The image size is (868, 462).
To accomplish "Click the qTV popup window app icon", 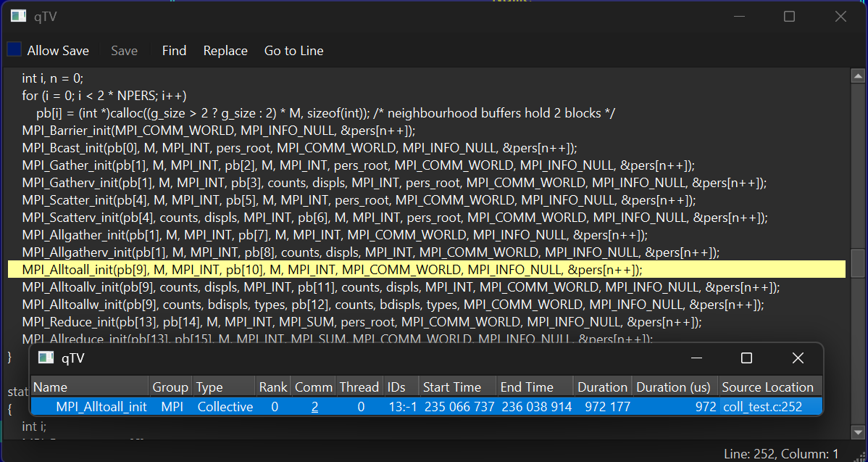I will click(x=46, y=358).
